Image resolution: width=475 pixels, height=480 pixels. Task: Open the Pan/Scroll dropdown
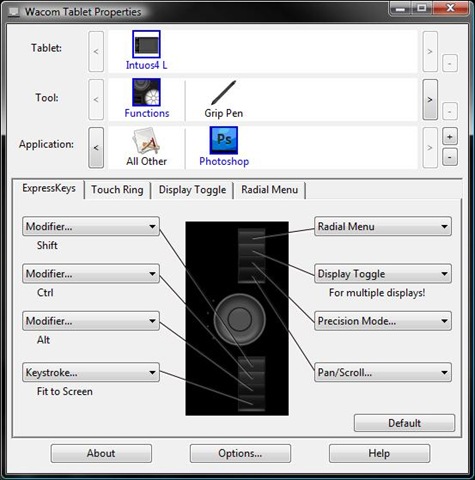click(383, 372)
